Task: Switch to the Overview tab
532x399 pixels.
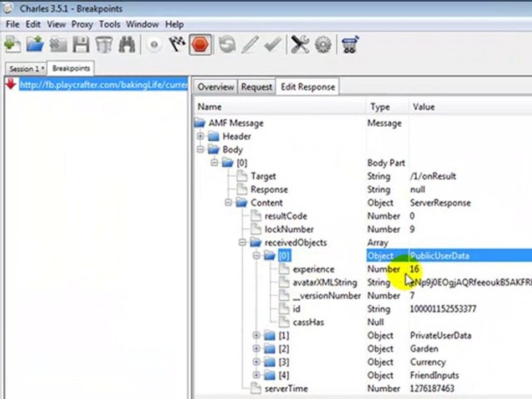Action: 216,87
